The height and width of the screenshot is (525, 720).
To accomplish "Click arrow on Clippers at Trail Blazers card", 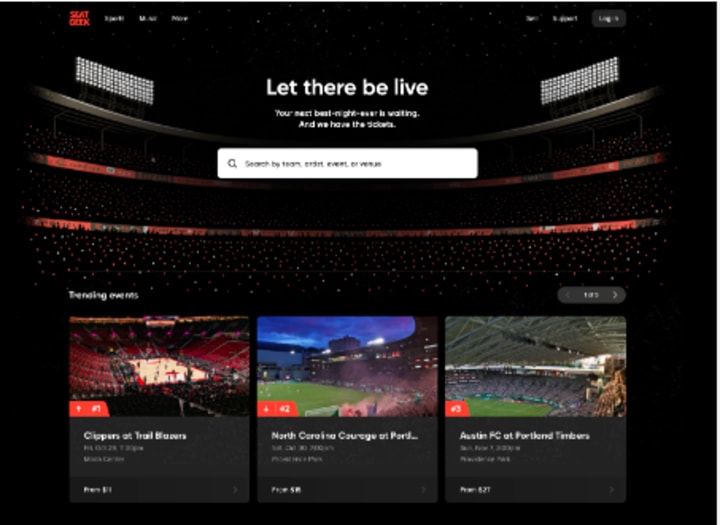I will [x=236, y=490].
